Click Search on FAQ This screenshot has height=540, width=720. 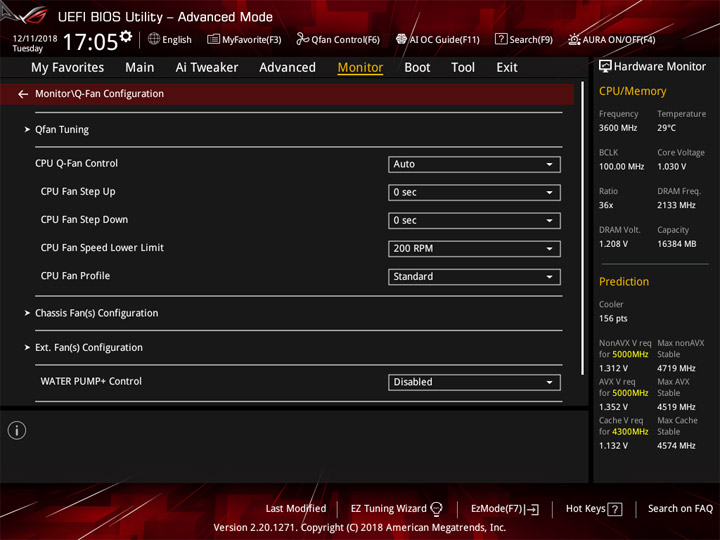(x=680, y=509)
